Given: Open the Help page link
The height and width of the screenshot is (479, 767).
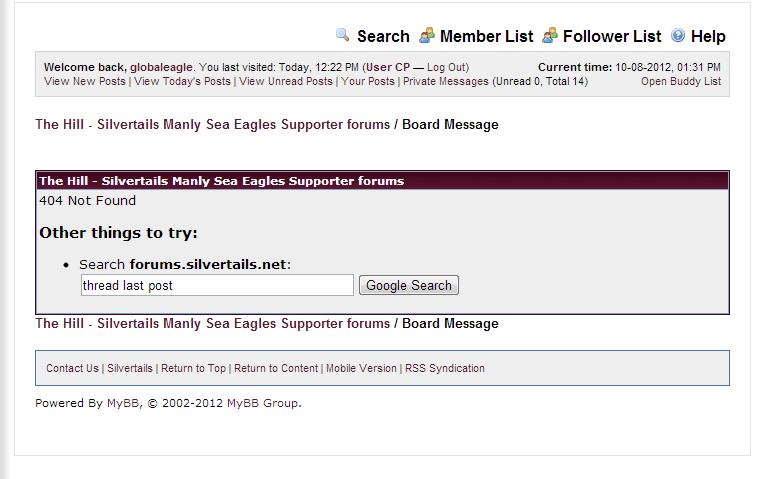Looking at the screenshot, I should (708, 36).
